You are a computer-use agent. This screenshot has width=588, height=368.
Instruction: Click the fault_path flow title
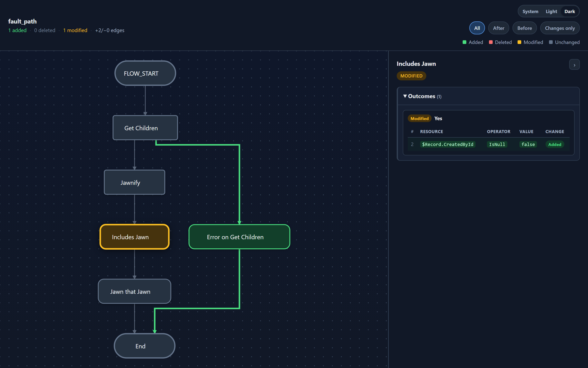pyautogui.click(x=22, y=21)
